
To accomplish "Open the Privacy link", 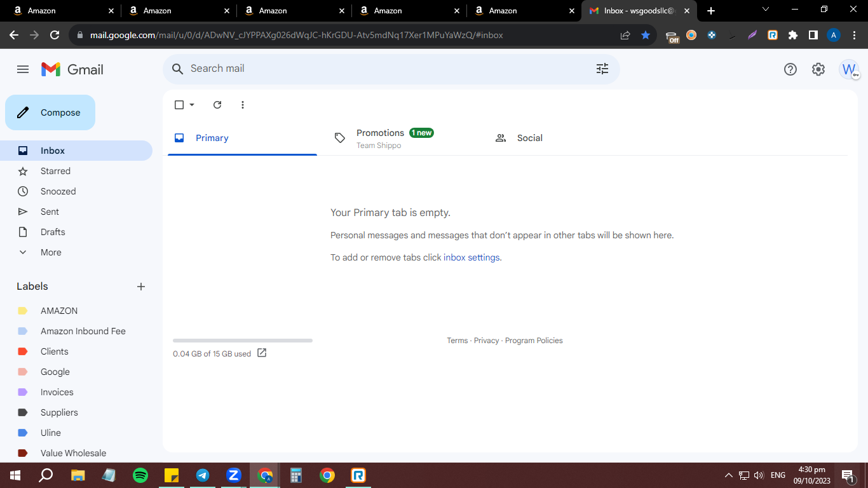I will pos(486,341).
